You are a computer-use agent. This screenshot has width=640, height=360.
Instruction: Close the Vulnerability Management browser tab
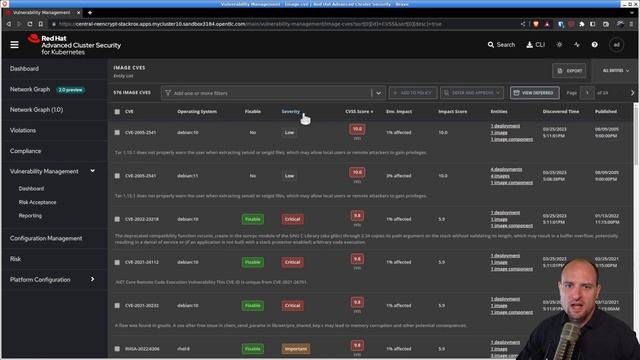coord(79,13)
